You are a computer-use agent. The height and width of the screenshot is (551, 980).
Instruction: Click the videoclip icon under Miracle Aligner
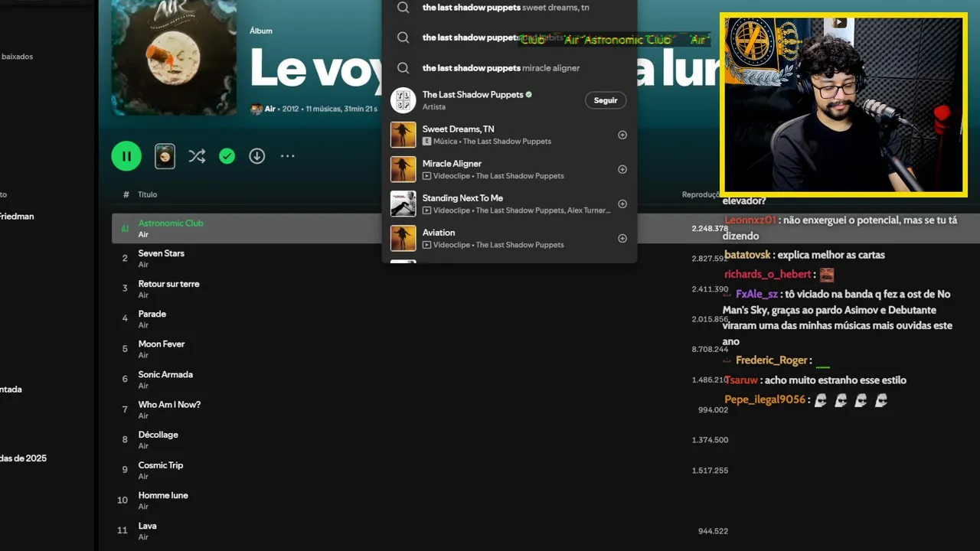pos(426,176)
